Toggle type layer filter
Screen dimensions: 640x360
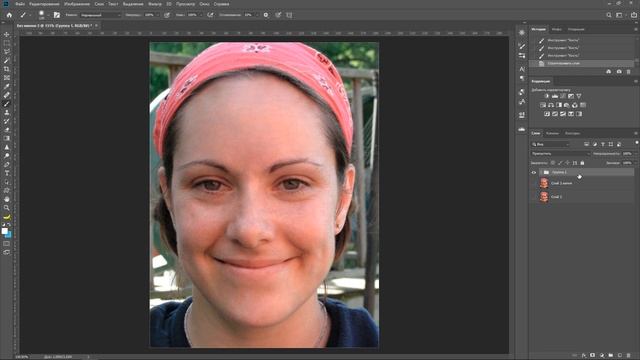click(x=603, y=144)
